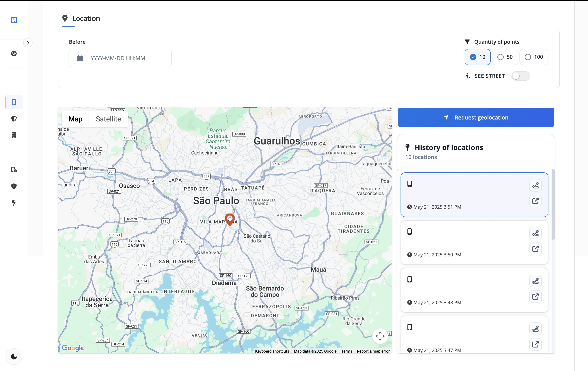588x371 pixels.
Task: Open the lightning bolt icon in sidebar
Action: pyautogui.click(x=14, y=203)
